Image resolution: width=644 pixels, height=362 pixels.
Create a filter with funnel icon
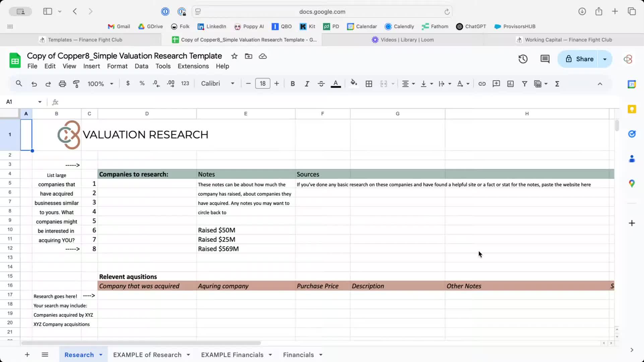click(x=524, y=84)
